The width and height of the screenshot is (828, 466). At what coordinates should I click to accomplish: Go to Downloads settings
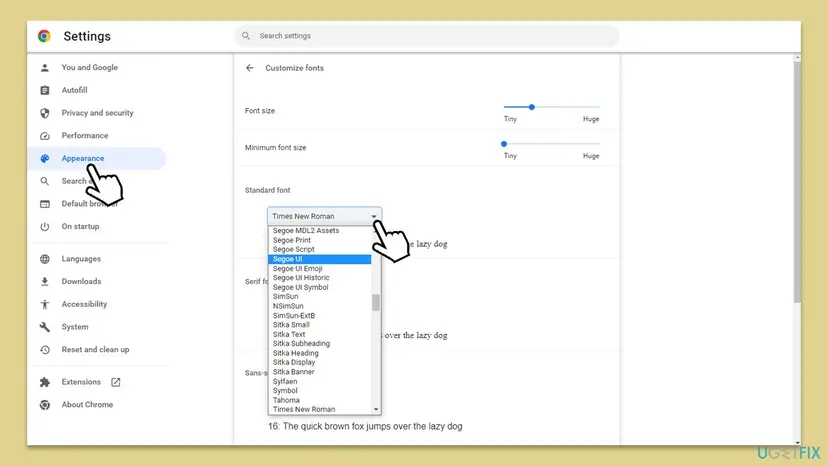click(81, 282)
